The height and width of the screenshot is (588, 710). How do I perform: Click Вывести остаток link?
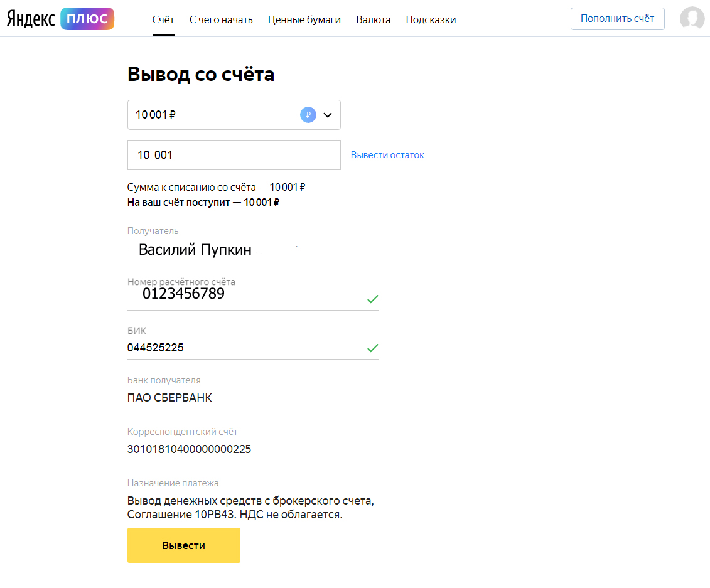tap(387, 155)
